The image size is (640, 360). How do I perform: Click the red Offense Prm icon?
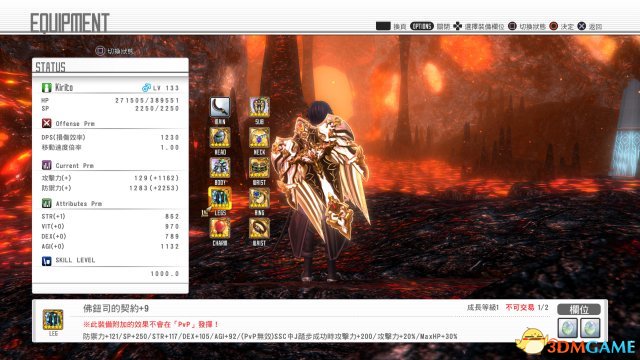[x=47, y=123]
